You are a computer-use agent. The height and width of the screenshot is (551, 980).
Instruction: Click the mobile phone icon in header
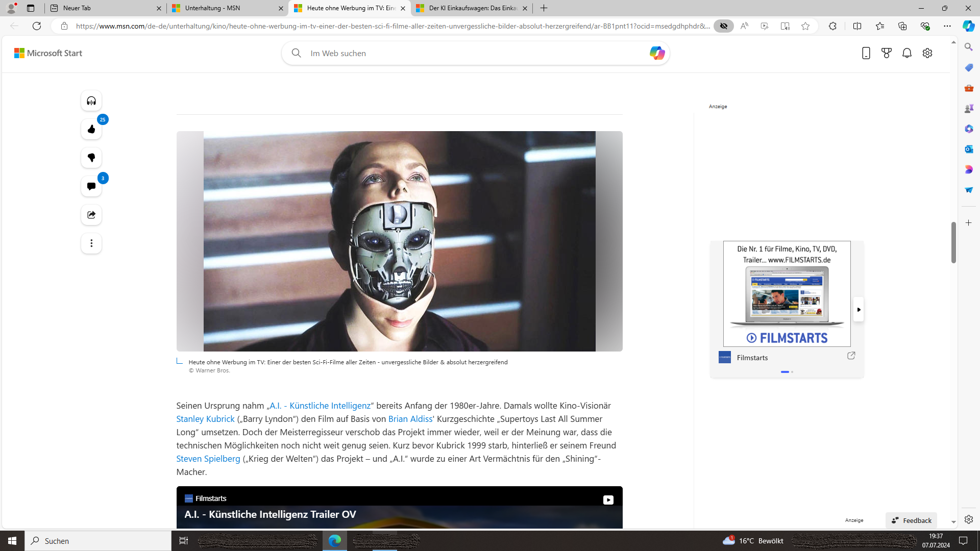(866, 53)
